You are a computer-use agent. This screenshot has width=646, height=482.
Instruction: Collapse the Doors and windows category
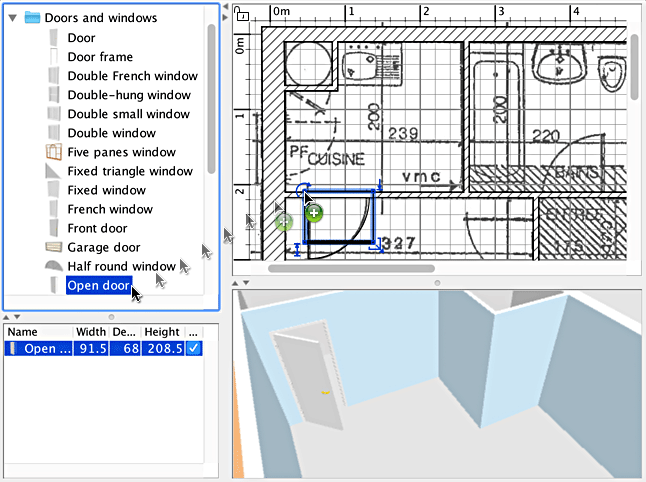[x=12, y=18]
